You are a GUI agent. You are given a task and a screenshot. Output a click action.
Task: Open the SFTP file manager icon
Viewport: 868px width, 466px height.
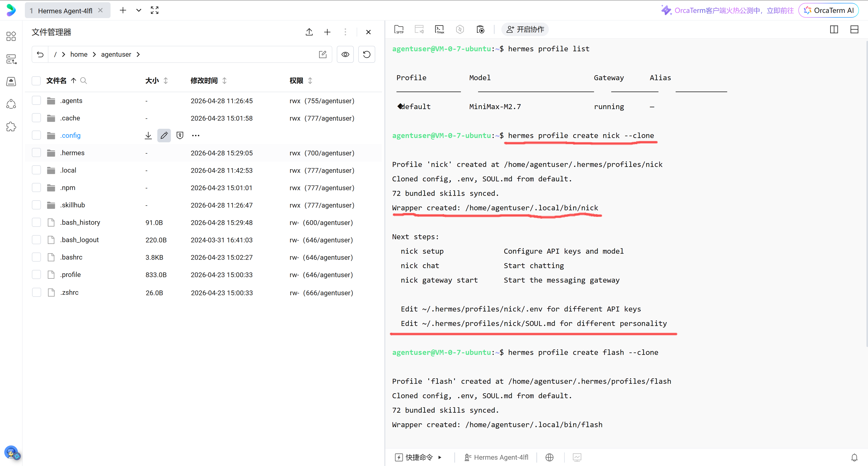[399, 30]
